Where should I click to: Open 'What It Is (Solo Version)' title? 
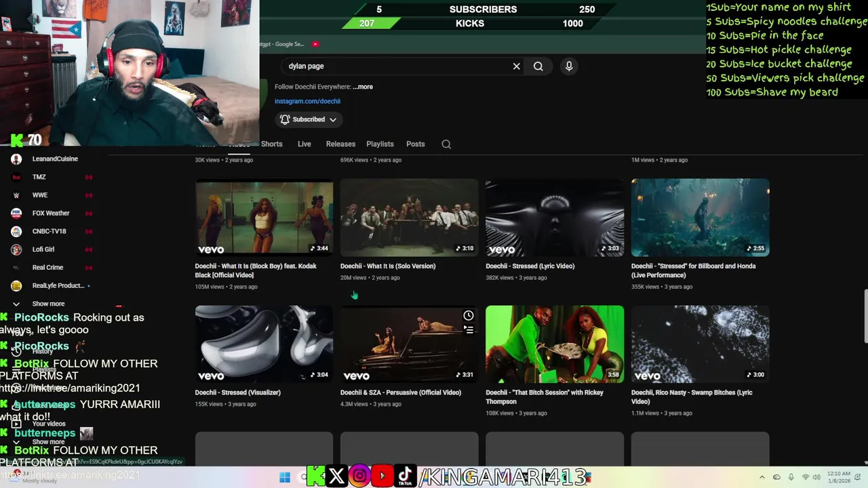tap(388, 266)
